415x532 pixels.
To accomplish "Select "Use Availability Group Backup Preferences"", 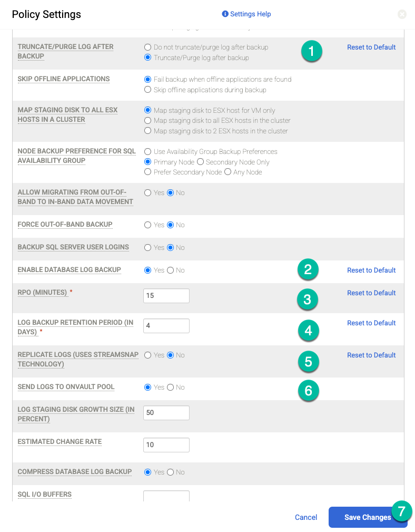I will 148,151.
